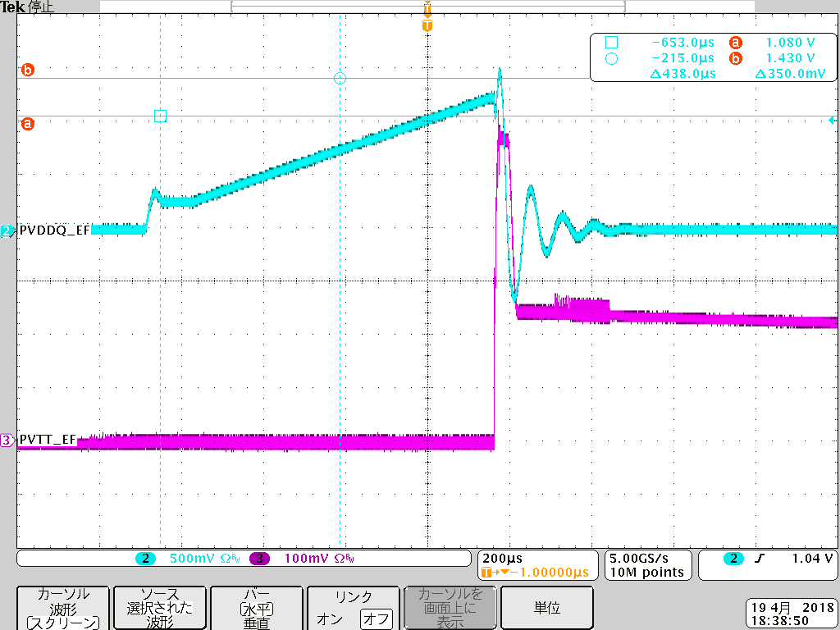Click the 1.080 V cursor a readout
840x630 pixels.
(x=790, y=43)
